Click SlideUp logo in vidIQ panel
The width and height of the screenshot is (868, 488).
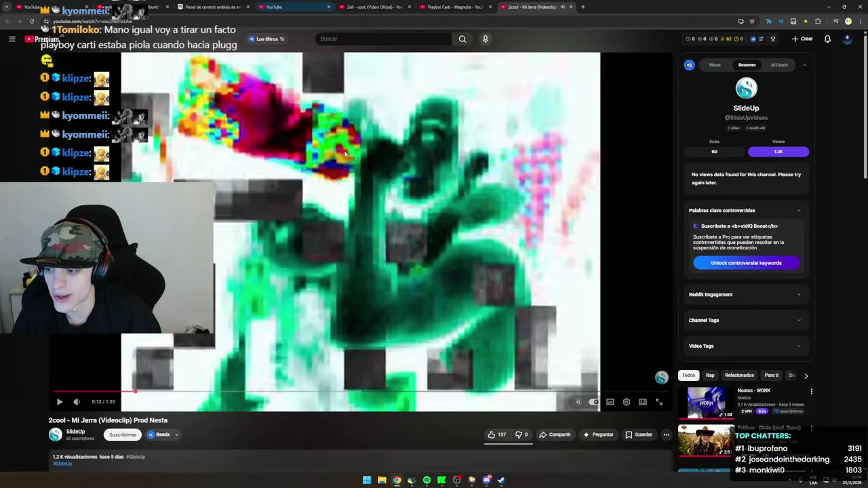click(x=746, y=88)
